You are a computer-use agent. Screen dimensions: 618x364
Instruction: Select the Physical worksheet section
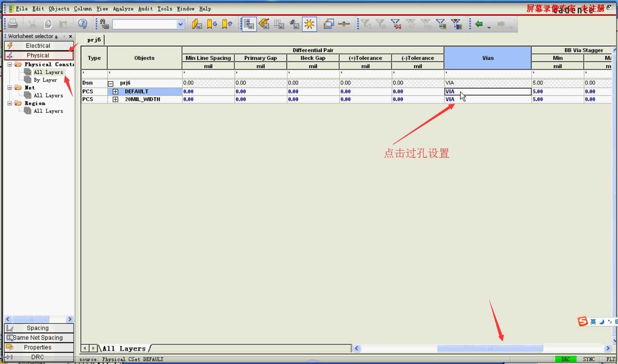(x=38, y=56)
